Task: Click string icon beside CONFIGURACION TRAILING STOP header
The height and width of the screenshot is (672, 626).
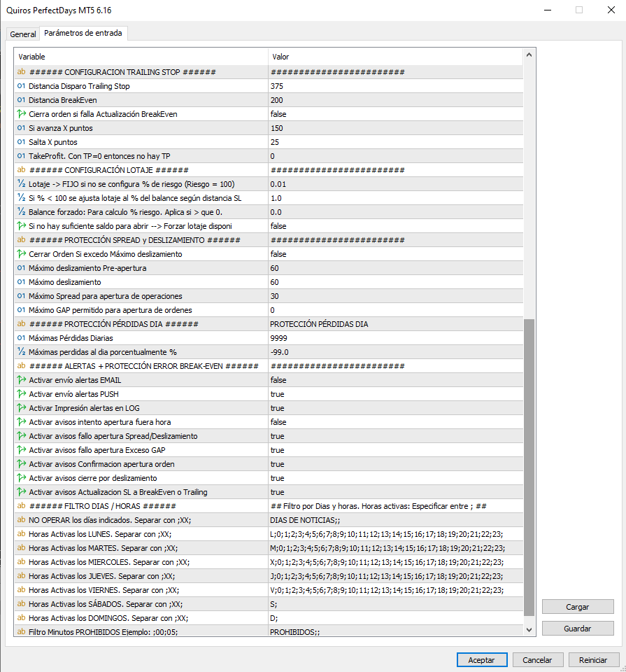Action: pos(21,72)
